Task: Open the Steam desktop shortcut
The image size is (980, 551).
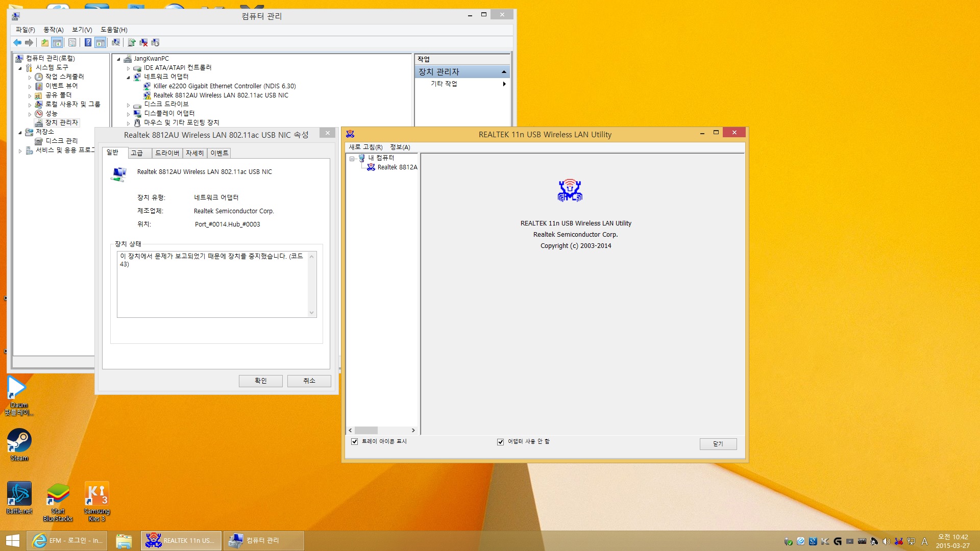Action: [19, 445]
